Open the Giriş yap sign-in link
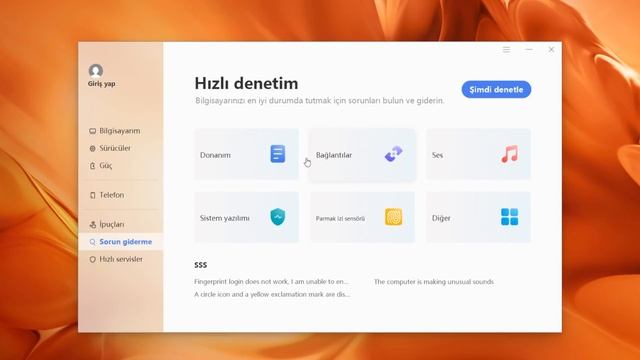 point(101,84)
